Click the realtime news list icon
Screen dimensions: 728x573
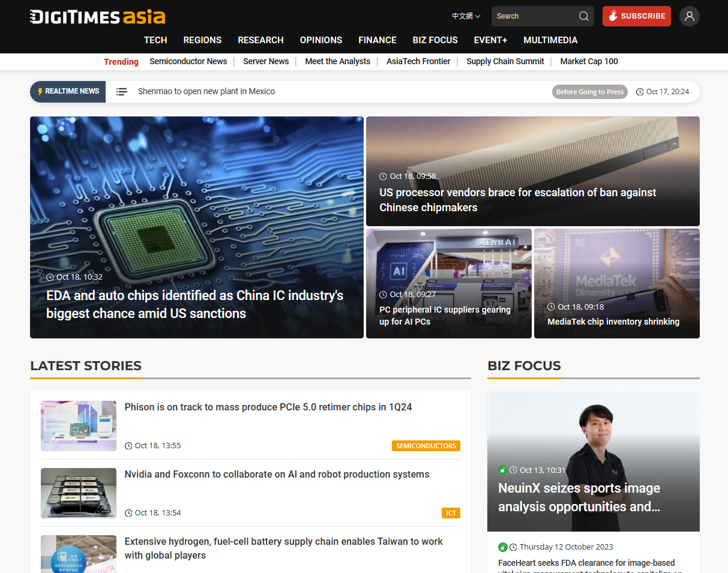coord(122,92)
